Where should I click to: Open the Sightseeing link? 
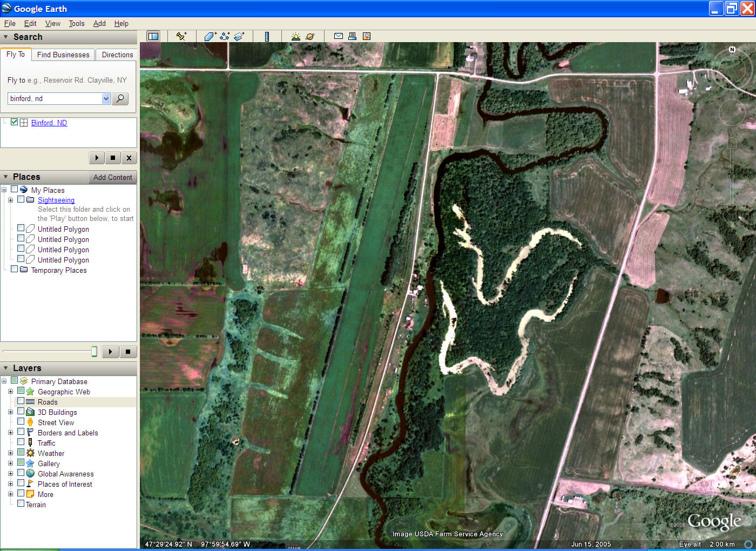coord(56,200)
